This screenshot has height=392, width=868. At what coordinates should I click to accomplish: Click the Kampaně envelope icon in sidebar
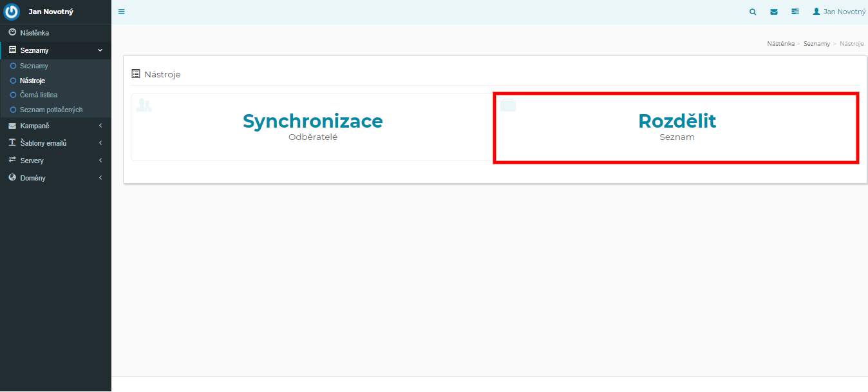tap(12, 126)
